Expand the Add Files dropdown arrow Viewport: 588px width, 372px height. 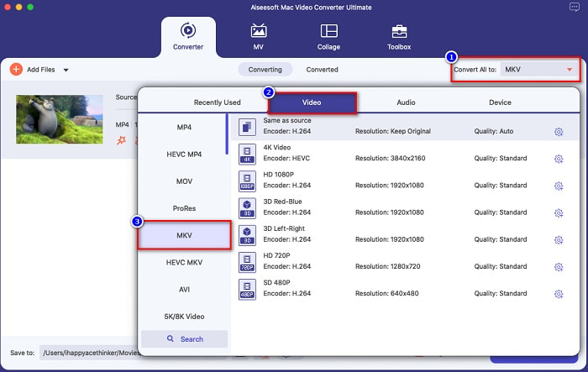tap(66, 71)
